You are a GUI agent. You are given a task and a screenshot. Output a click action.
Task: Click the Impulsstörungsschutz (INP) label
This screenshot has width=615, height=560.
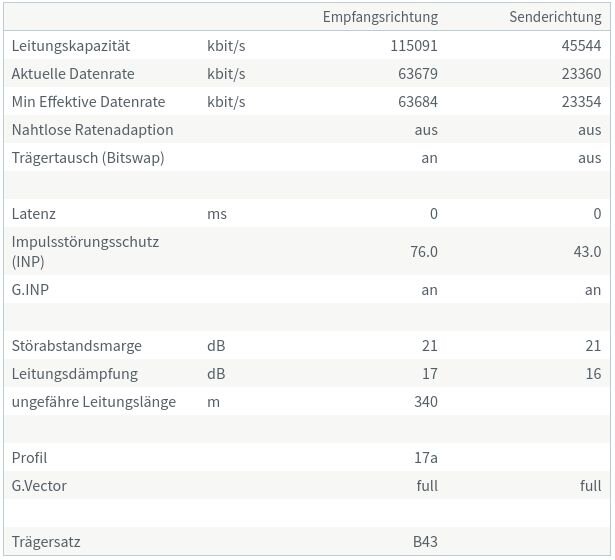pyautogui.click(x=85, y=251)
